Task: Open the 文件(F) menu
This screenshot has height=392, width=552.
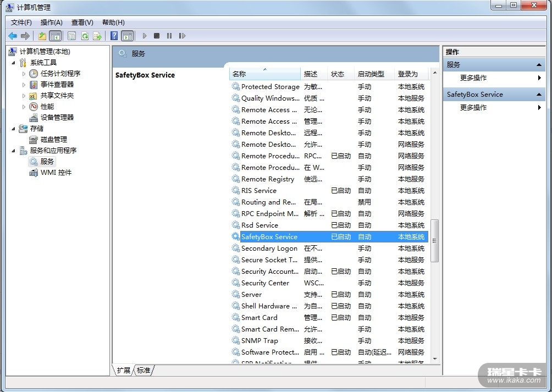Action: [21, 23]
